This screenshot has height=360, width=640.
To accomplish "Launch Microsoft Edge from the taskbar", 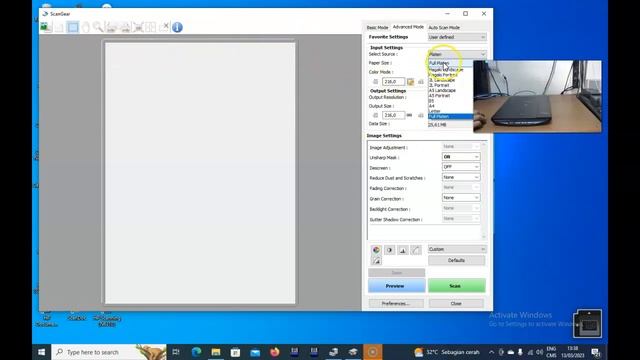I will tap(196, 352).
